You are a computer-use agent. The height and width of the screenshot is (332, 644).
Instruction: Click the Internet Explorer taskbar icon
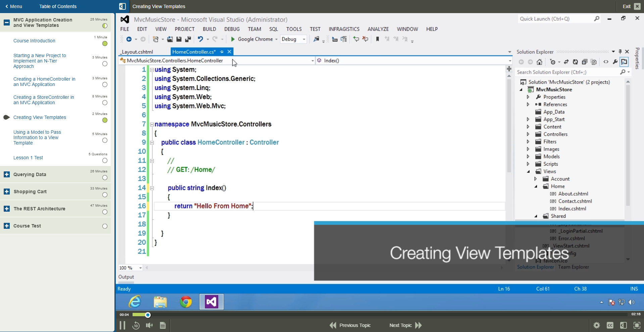pyautogui.click(x=135, y=302)
